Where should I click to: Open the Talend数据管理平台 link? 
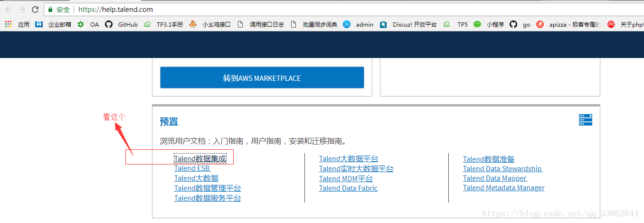[x=208, y=188]
